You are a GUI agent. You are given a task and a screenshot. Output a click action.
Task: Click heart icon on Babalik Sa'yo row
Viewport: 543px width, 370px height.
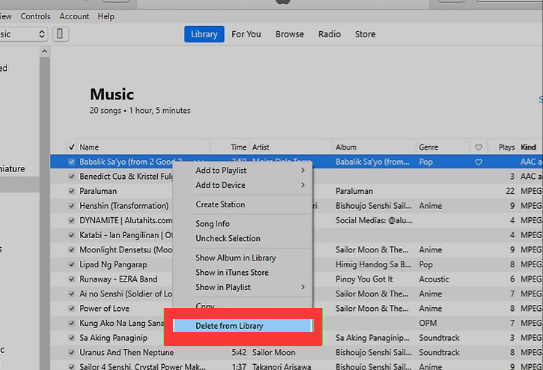point(478,162)
